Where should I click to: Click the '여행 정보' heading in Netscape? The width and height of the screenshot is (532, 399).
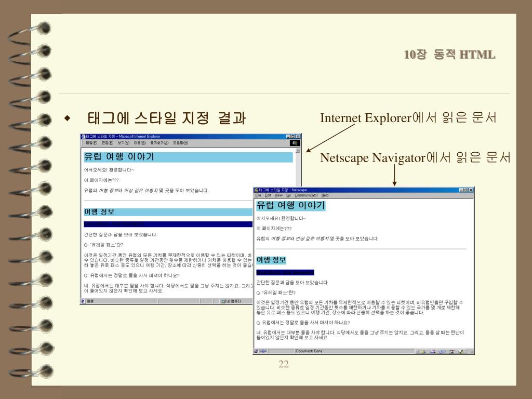pyautogui.click(x=271, y=260)
